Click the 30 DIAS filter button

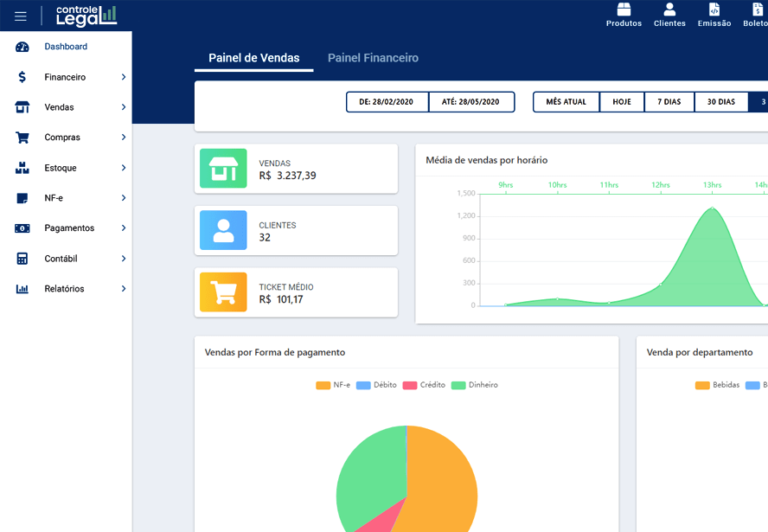coord(721,102)
